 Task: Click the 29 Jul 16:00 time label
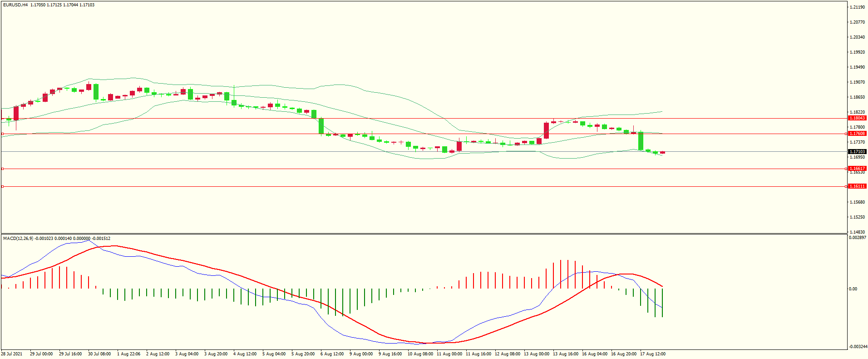pos(70,354)
